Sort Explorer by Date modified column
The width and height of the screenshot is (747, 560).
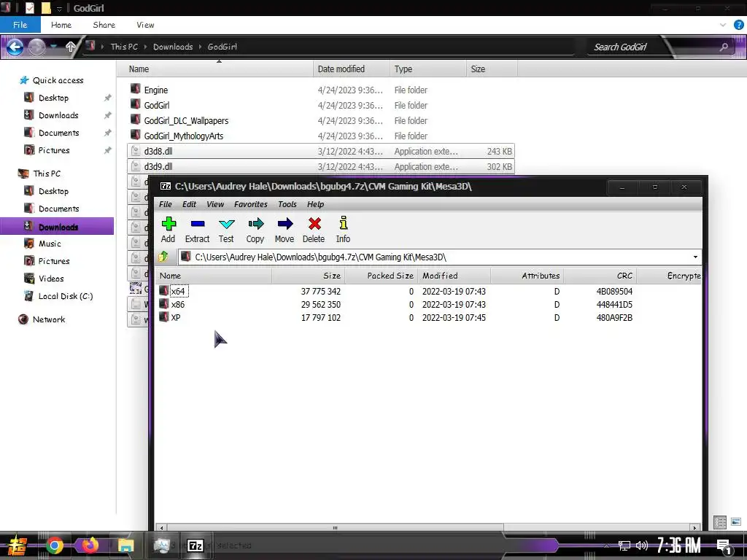click(x=352, y=69)
